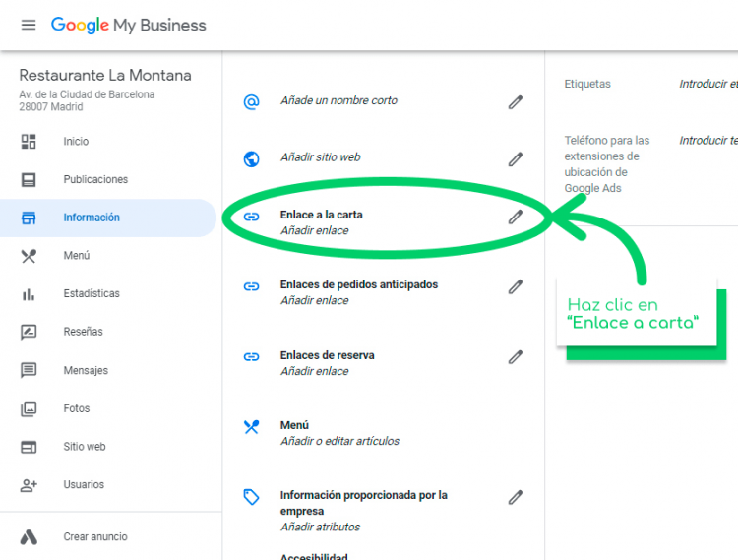Image resolution: width=738 pixels, height=560 pixels.
Task: Click Información proporcionada por la empresa heading
Action: coord(364,503)
